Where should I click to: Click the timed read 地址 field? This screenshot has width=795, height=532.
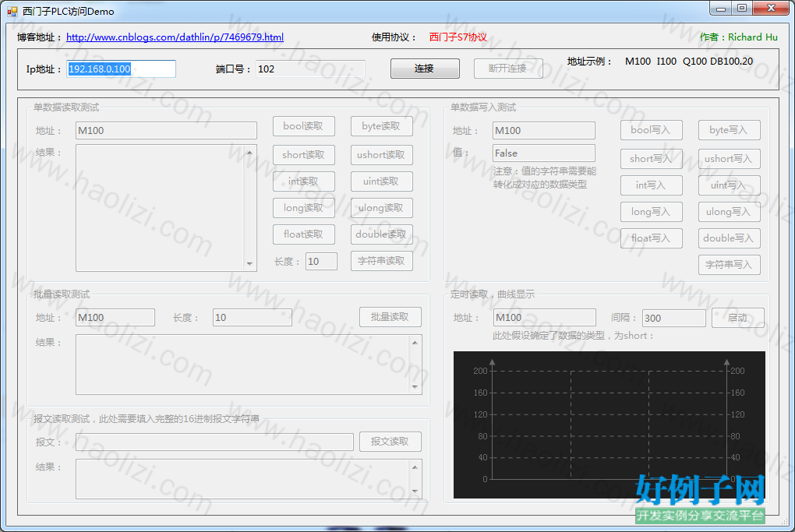click(545, 318)
